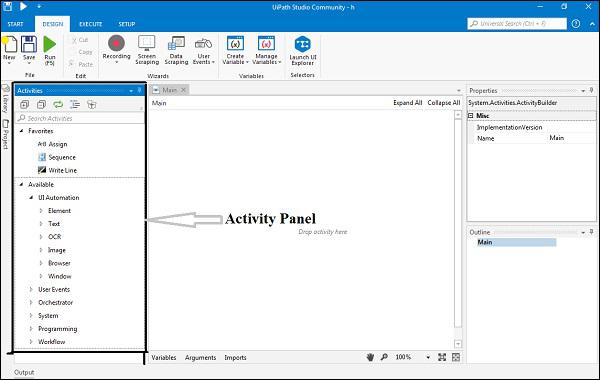Expand the User Events node

tap(31, 289)
